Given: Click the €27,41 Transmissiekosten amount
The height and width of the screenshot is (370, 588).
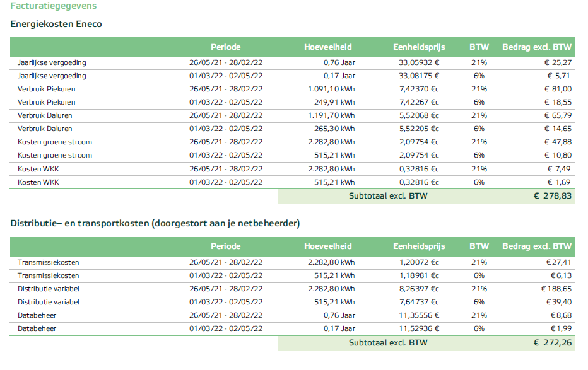Looking at the screenshot, I should (x=559, y=262).
